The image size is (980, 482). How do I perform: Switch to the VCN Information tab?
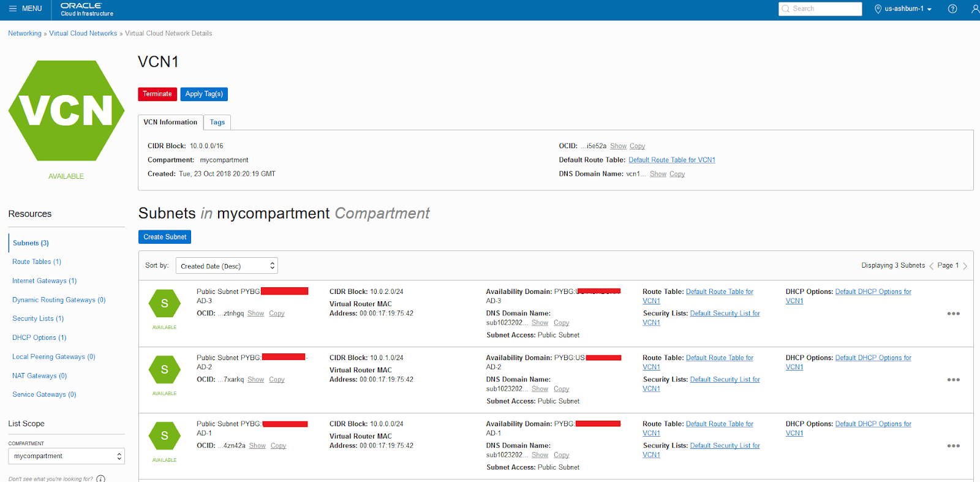click(170, 122)
